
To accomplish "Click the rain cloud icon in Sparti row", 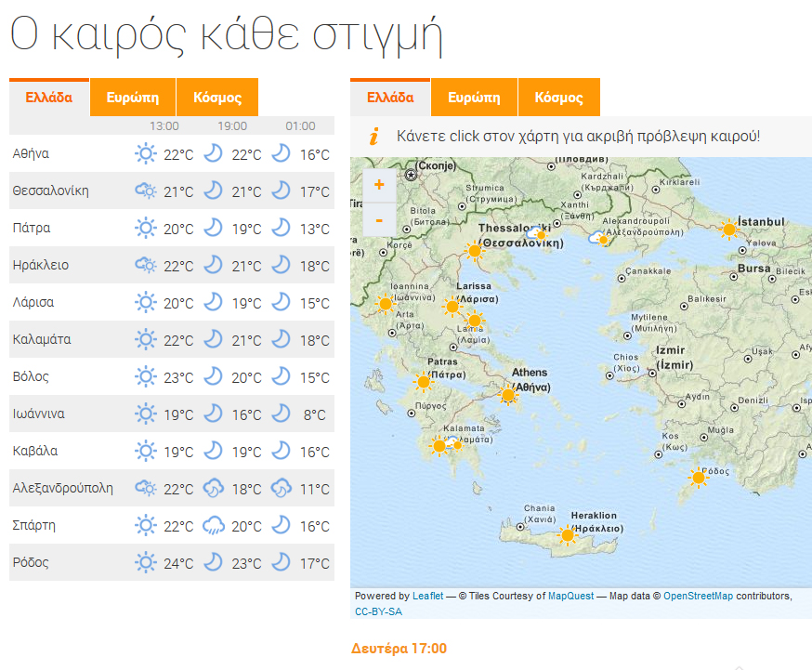I will click(x=214, y=526).
